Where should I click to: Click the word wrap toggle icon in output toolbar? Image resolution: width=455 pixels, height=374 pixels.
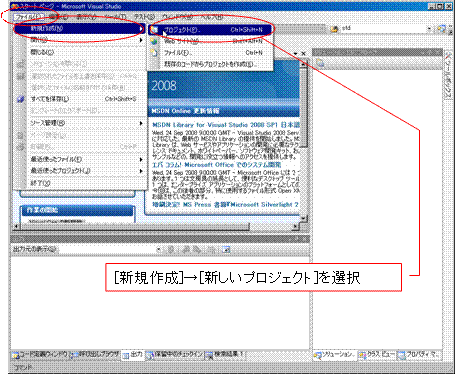coord(227,249)
